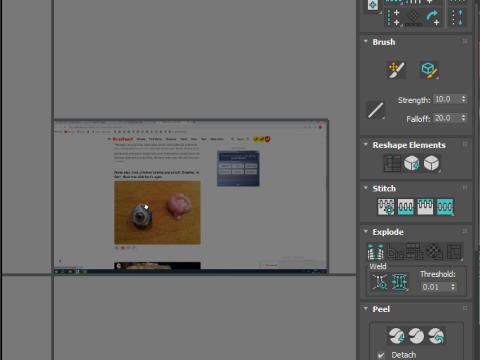Screen dimensions: 480x360
Task: Click the Brush rollout drag grip
Action: 465,41
